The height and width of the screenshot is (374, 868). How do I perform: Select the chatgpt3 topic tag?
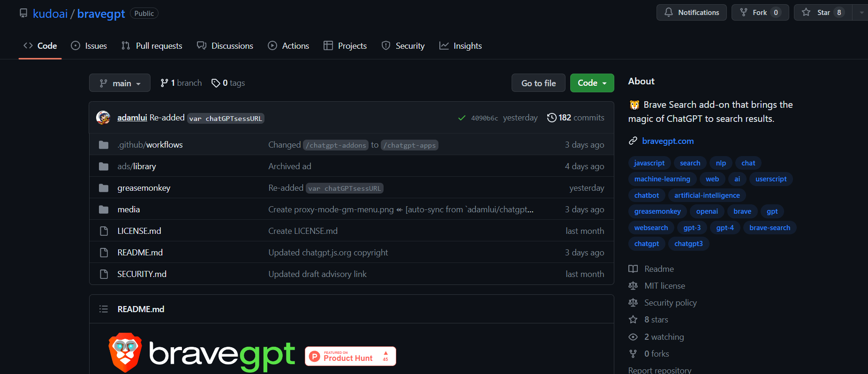coord(688,244)
